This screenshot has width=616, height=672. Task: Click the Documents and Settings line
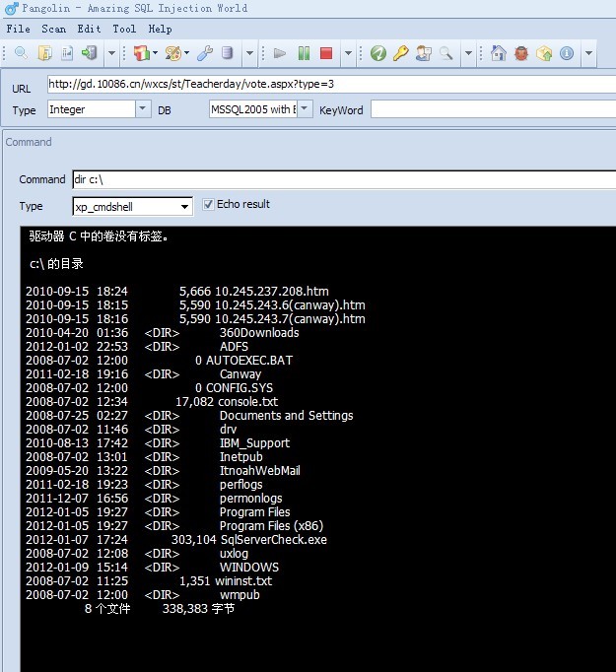189,415
